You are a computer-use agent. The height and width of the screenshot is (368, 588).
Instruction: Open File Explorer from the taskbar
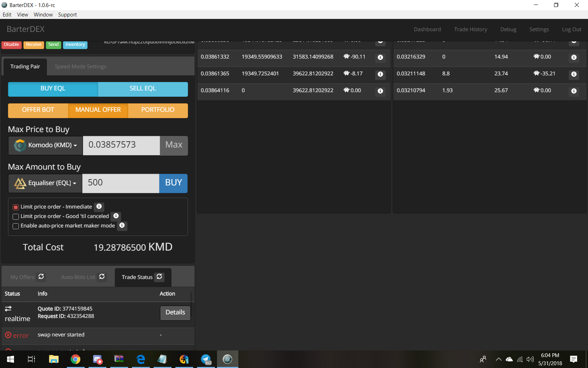click(x=54, y=359)
